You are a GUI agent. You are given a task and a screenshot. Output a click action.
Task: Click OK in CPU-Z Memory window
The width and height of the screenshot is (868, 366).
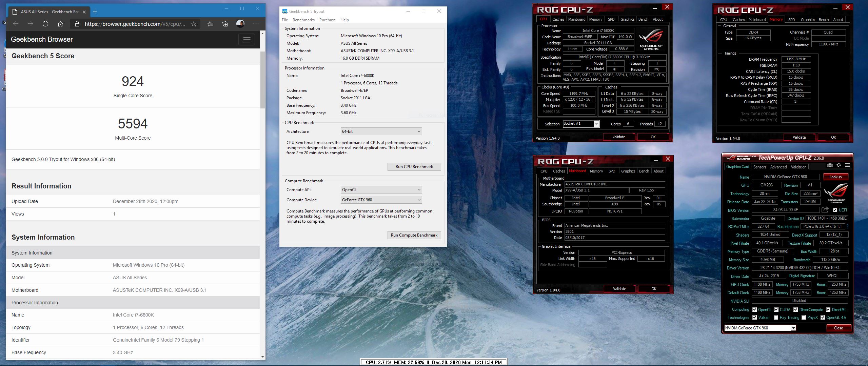coord(833,137)
